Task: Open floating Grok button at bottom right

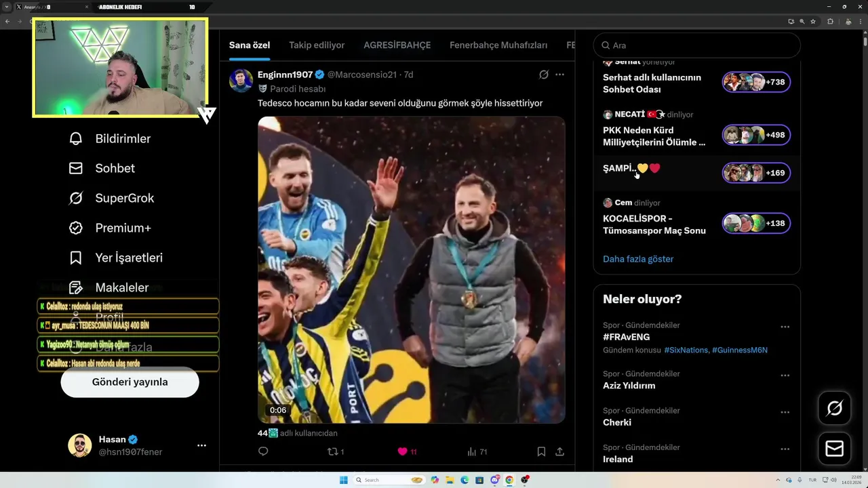Action: [835, 408]
